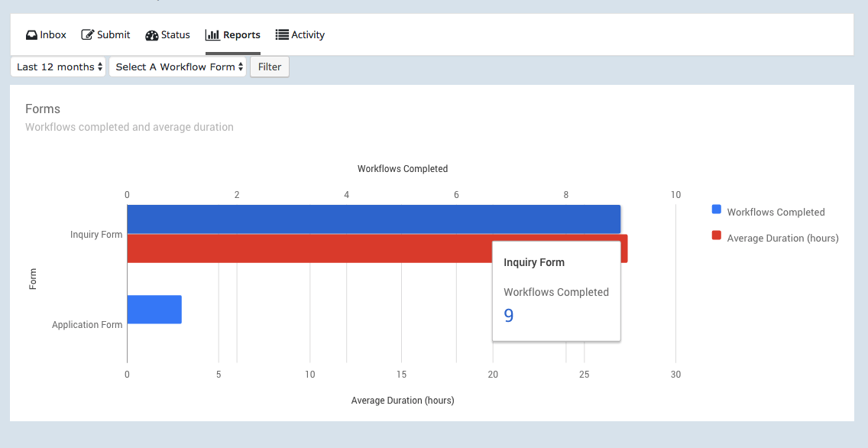The width and height of the screenshot is (868, 448).
Task: Switch to the Activity tab
Action: click(300, 34)
